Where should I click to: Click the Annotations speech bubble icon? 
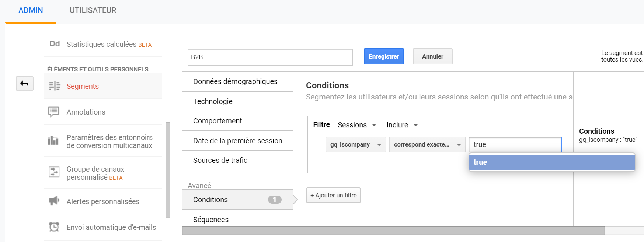click(x=54, y=112)
